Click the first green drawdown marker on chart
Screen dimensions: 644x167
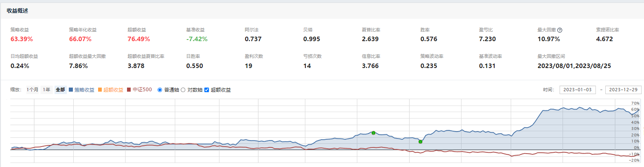[373, 133]
